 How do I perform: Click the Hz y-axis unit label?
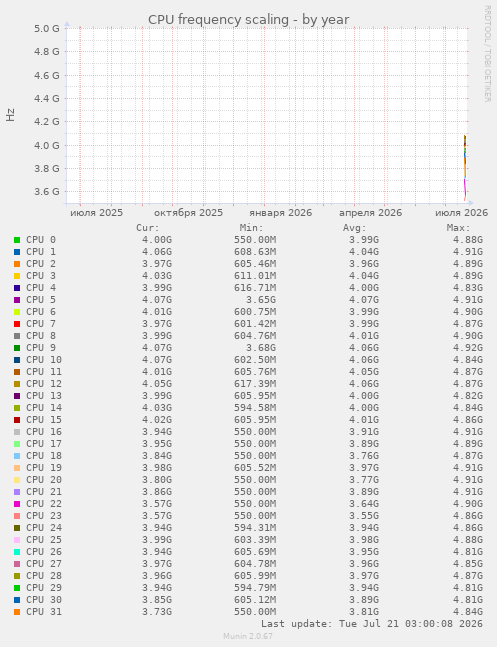click(x=10, y=115)
